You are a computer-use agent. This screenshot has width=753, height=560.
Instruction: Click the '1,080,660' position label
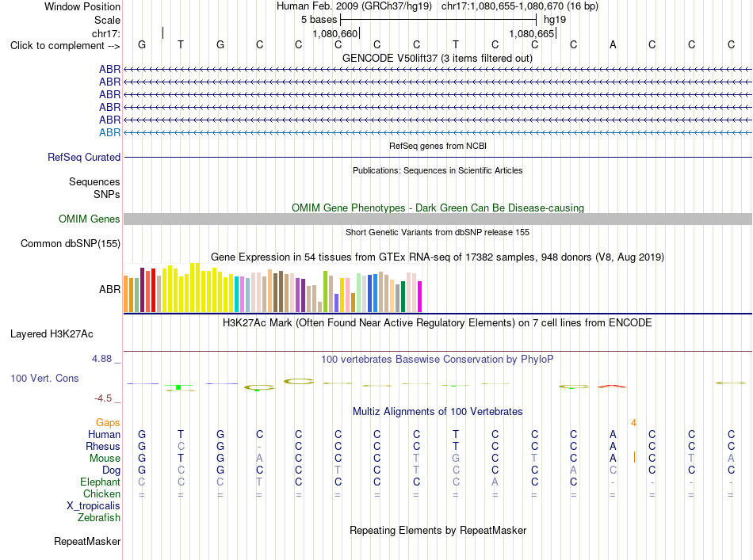(x=334, y=33)
